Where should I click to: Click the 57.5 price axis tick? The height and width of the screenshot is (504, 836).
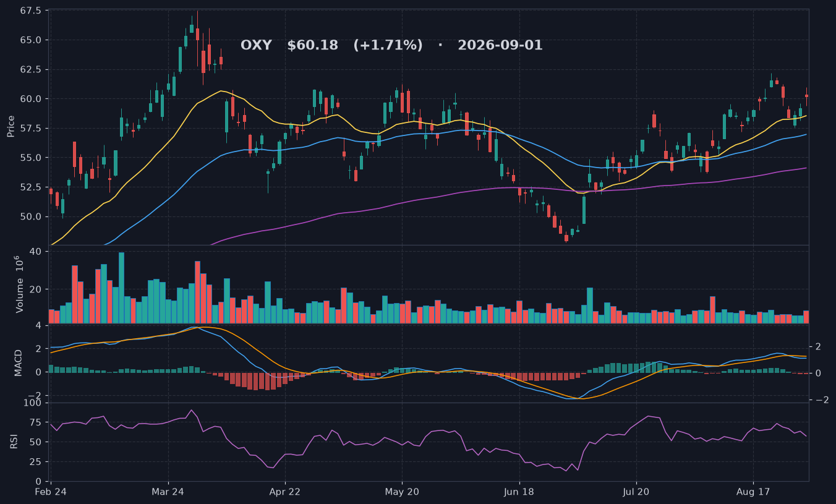click(31, 128)
